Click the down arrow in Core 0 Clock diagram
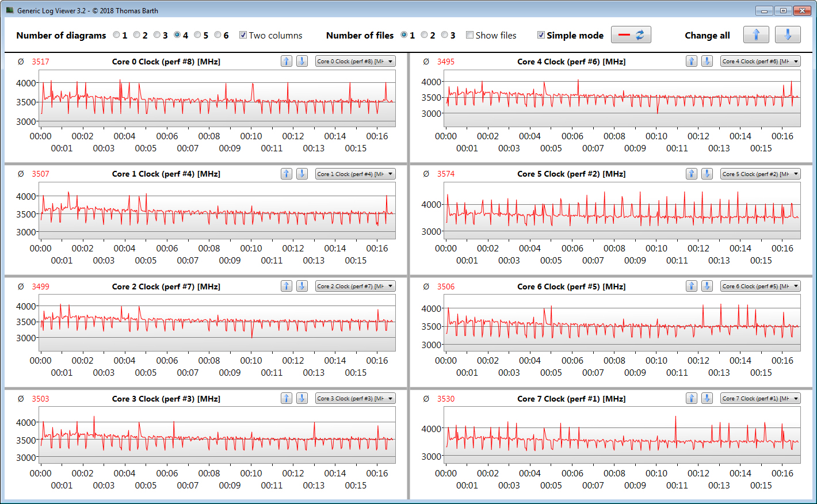The height and width of the screenshot is (504, 817). pyautogui.click(x=302, y=61)
